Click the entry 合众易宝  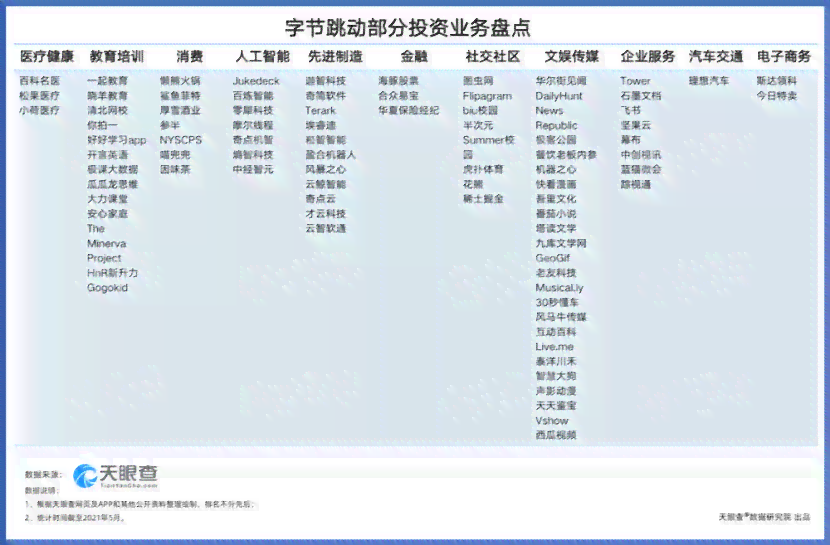399,96
